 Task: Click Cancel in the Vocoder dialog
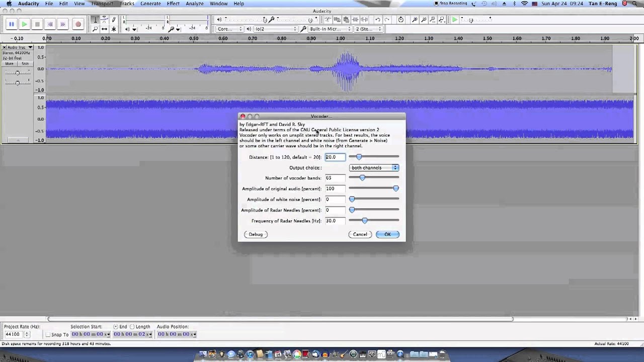click(360, 234)
